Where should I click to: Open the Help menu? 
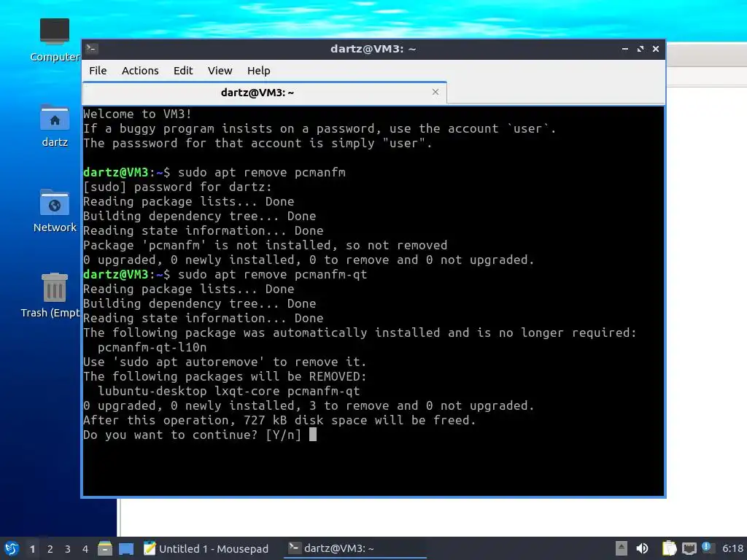[259, 71]
